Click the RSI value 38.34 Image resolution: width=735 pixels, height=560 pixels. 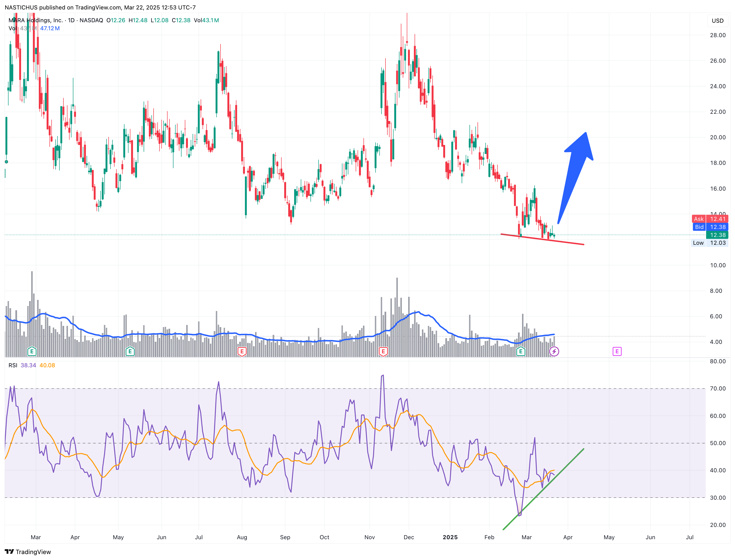(x=28, y=365)
